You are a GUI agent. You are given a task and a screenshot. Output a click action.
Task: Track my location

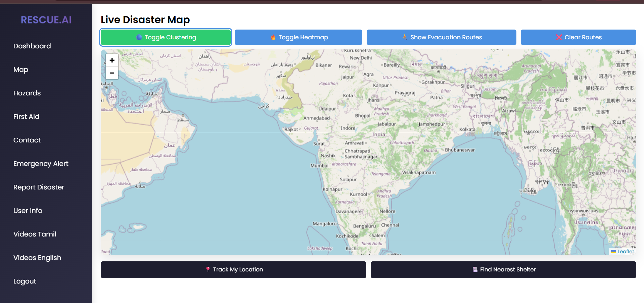[x=233, y=270]
